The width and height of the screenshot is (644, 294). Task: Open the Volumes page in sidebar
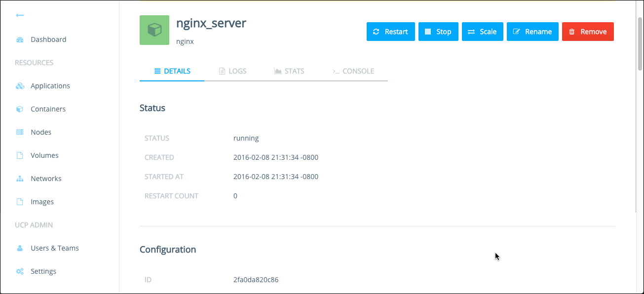tap(44, 155)
